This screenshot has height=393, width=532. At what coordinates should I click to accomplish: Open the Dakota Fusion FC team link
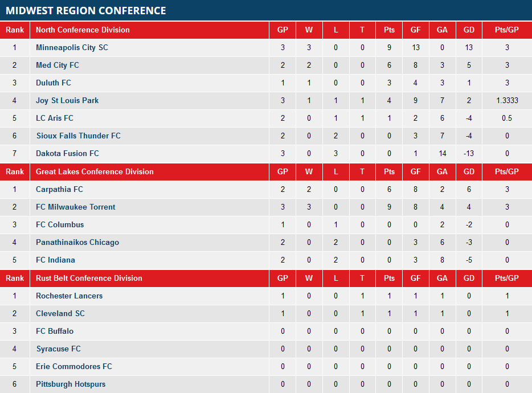tap(67, 154)
